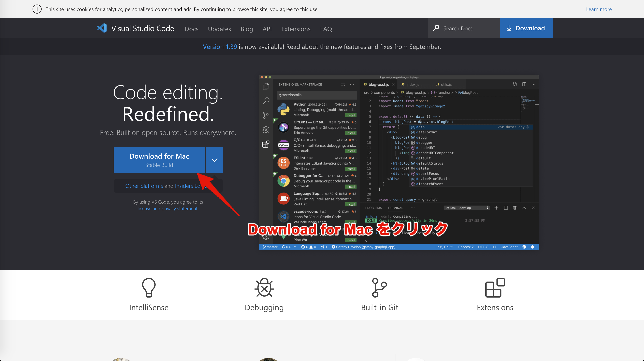
Task: Open the license and privacy statement link
Action: (x=168, y=208)
